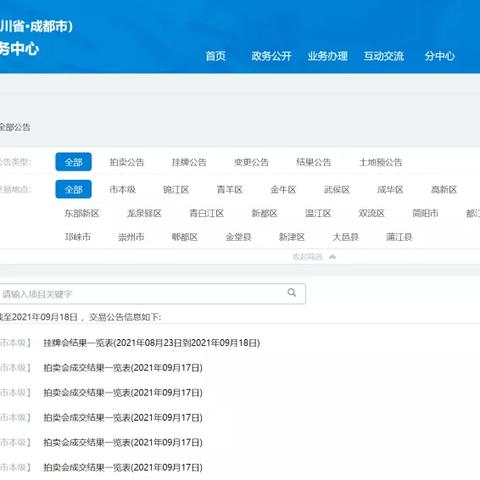Filter by 土地预公告 announcement type
The height and width of the screenshot is (480, 480).
(381, 162)
